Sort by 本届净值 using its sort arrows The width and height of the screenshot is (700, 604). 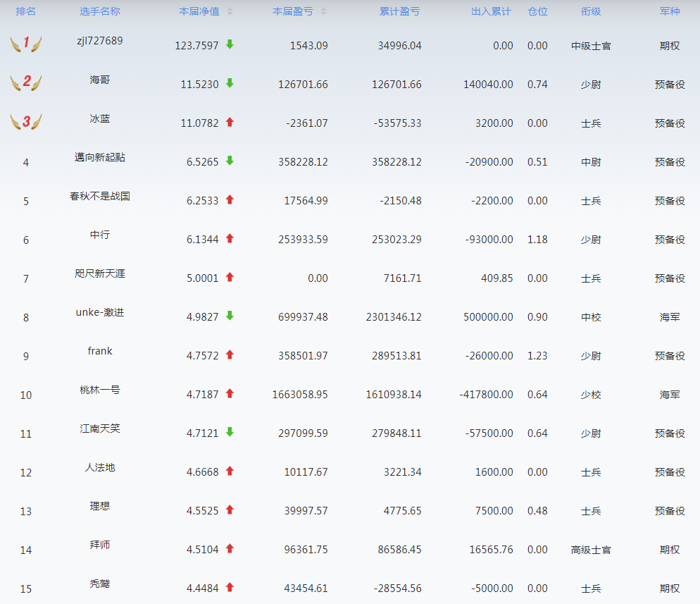click(x=230, y=11)
